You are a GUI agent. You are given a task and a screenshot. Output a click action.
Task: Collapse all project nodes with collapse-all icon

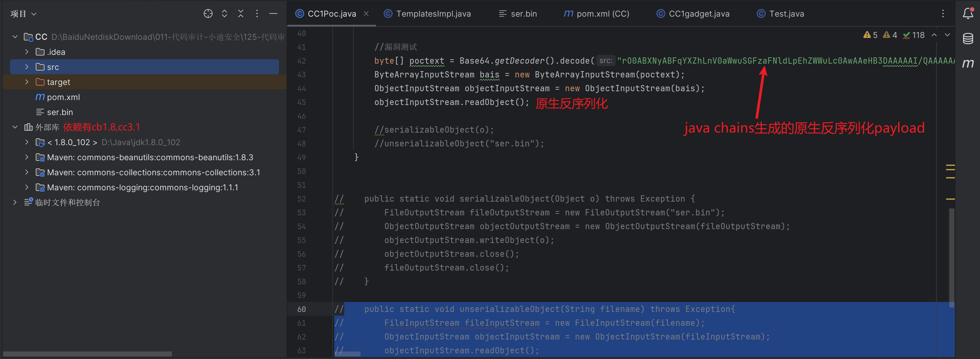(x=241, y=13)
